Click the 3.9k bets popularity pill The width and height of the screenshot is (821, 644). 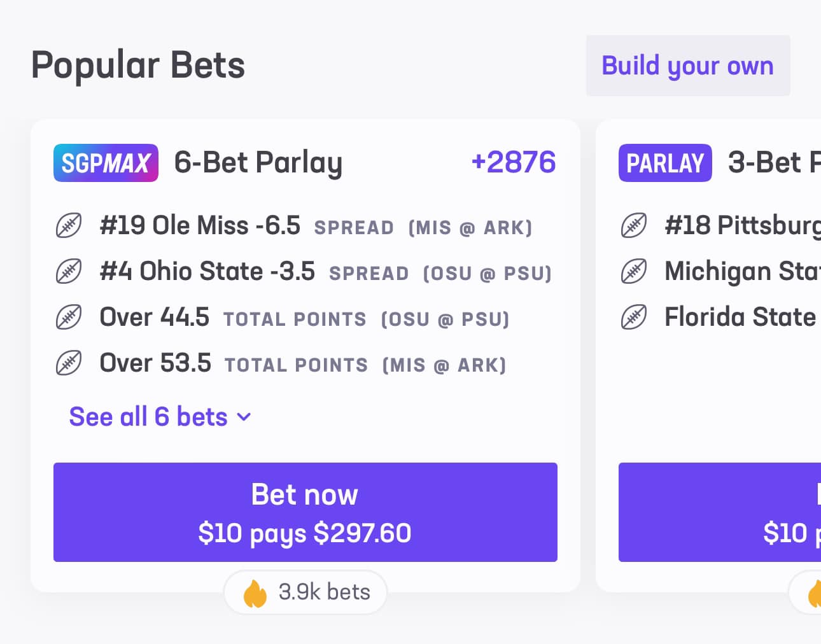point(305,592)
